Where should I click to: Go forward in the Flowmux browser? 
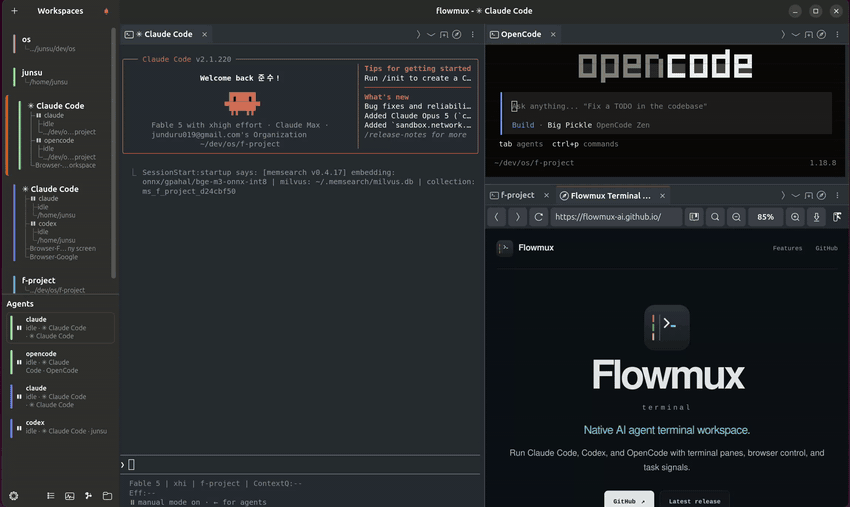click(x=518, y=217)
